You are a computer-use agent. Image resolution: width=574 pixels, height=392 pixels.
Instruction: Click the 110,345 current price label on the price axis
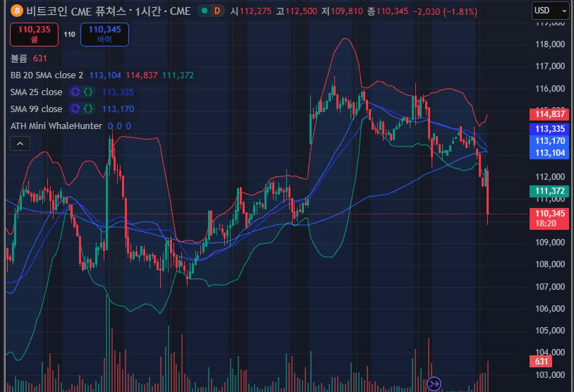(x=550, y=213)
